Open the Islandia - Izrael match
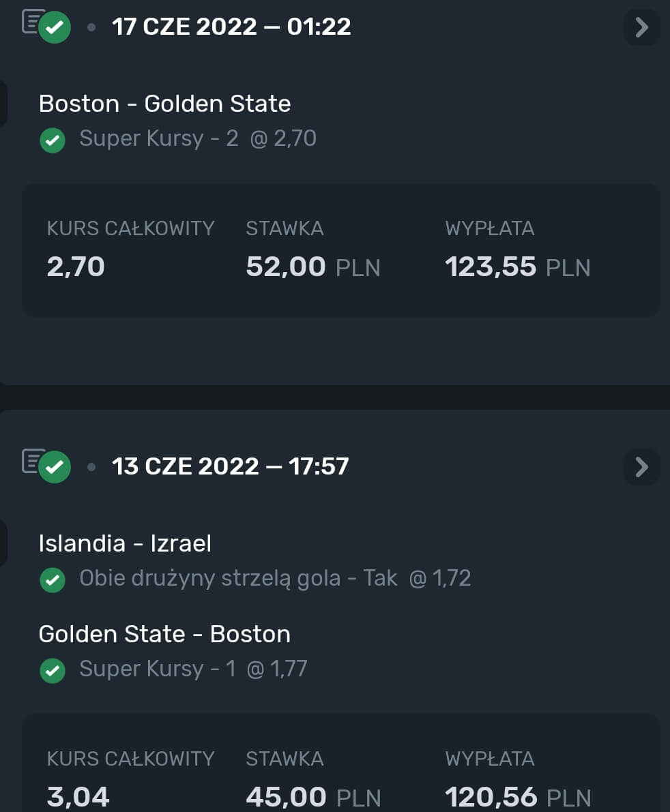 (125, 543)
